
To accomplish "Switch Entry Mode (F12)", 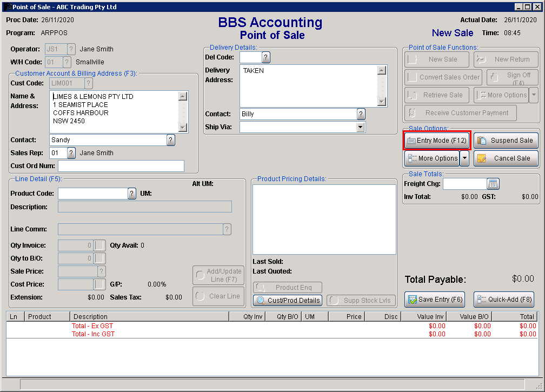I will point(437,141).
